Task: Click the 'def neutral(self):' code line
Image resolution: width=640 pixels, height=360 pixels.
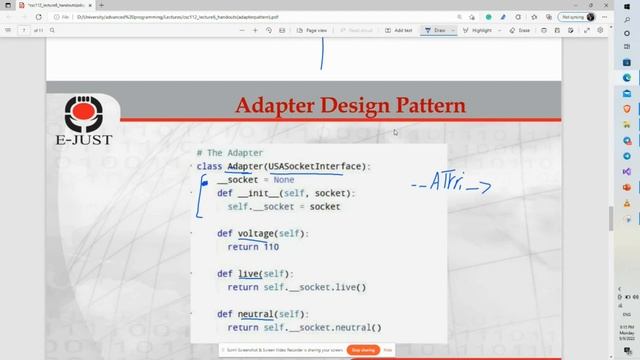Action: coord(263,314)
